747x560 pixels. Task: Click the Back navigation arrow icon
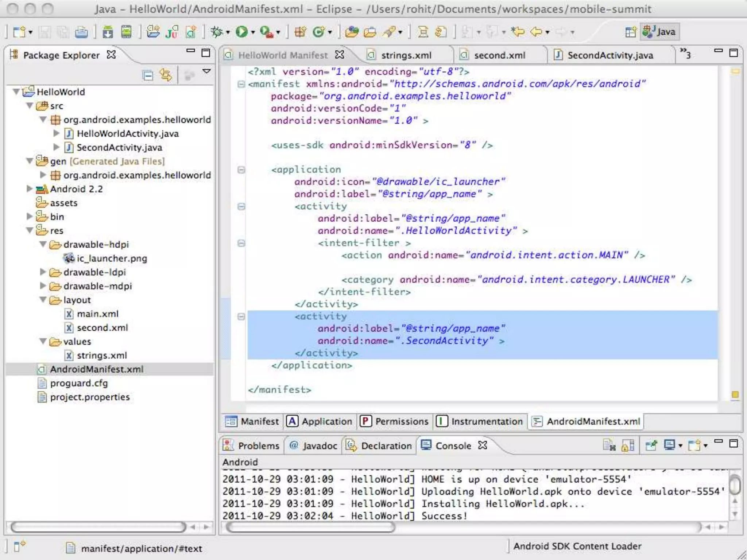pos(536,32)
